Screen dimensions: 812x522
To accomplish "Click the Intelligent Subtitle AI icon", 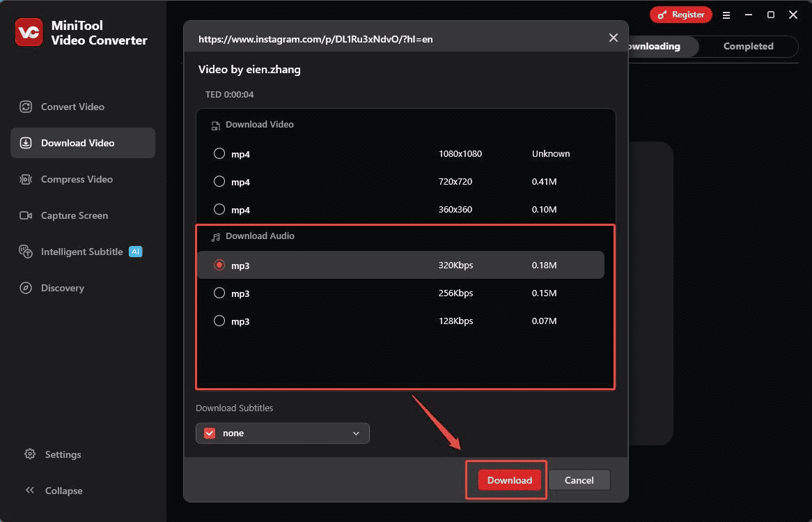I will (25, 252).
